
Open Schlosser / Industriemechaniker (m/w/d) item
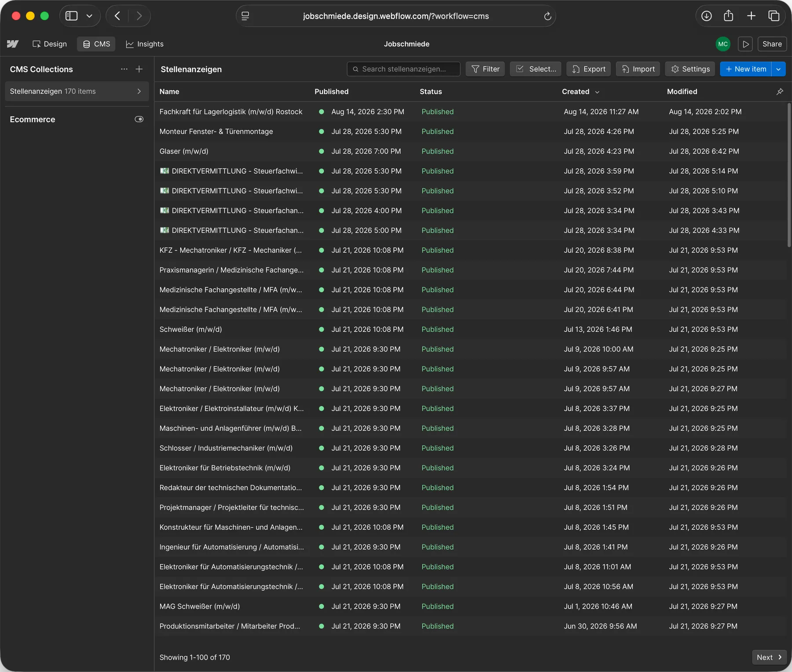click(x=226, y=448)
